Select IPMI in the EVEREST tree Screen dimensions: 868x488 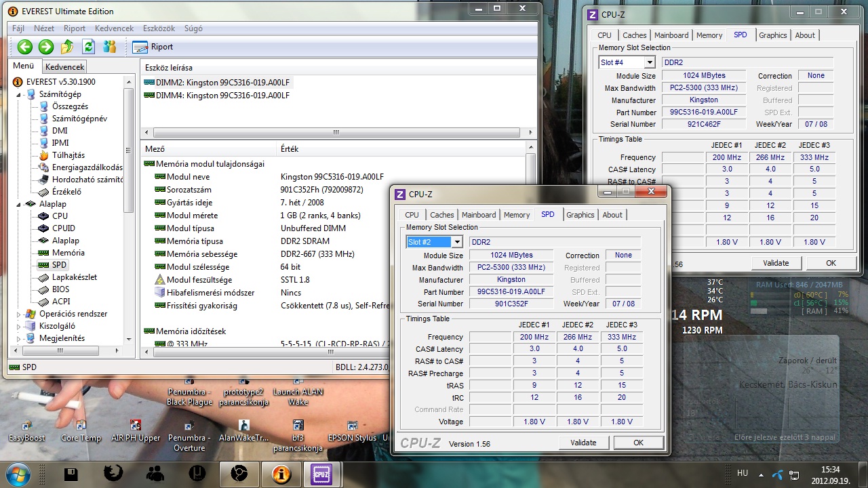(x=60, y=143)
